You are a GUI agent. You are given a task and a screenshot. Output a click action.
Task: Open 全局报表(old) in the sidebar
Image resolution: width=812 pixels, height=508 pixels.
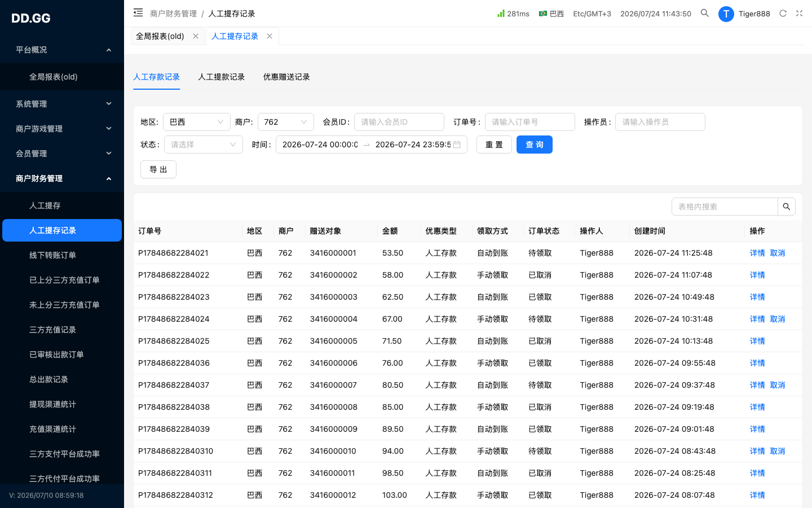pos(62,77)
